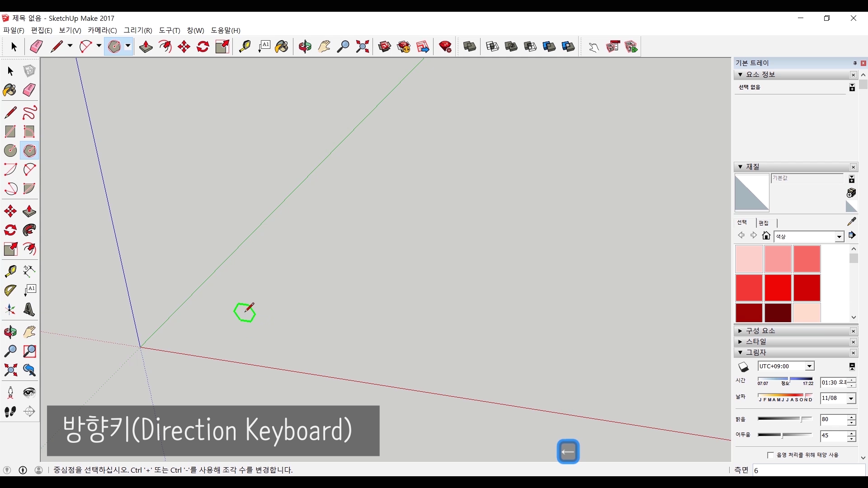The image size is (868, 488).
Task: Select the Paint Bucket tool in left toolbar
Action: (x=10, y=90)
